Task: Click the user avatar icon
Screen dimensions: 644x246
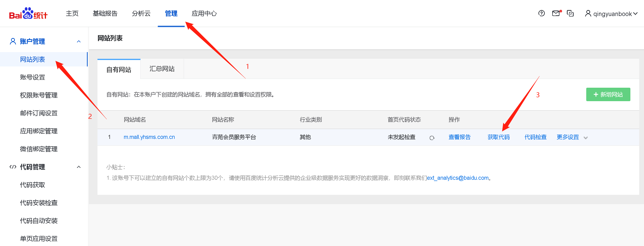Action: [x=588, y=13]
